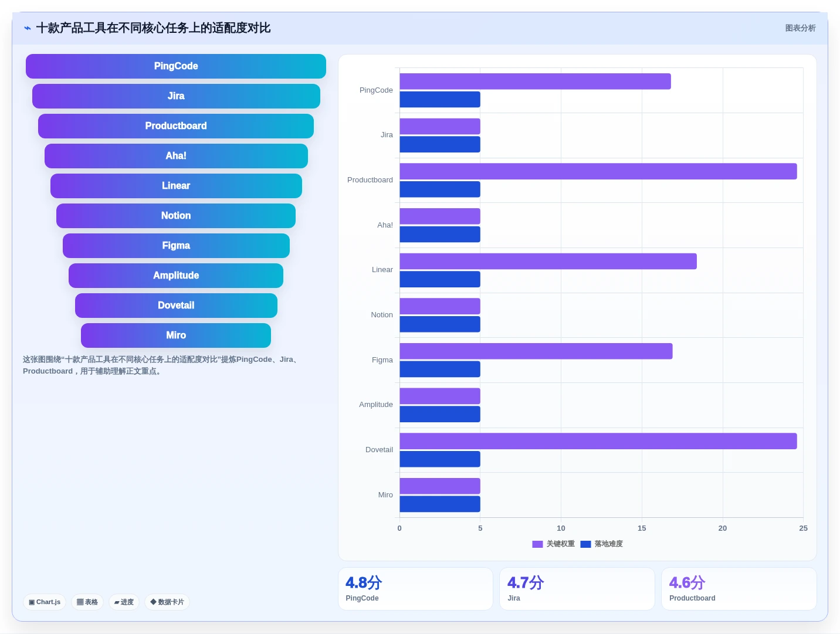Click Miro blue 落地难度 bar
The width and height of the screenshot is (840, 634).
click(440, 504)
